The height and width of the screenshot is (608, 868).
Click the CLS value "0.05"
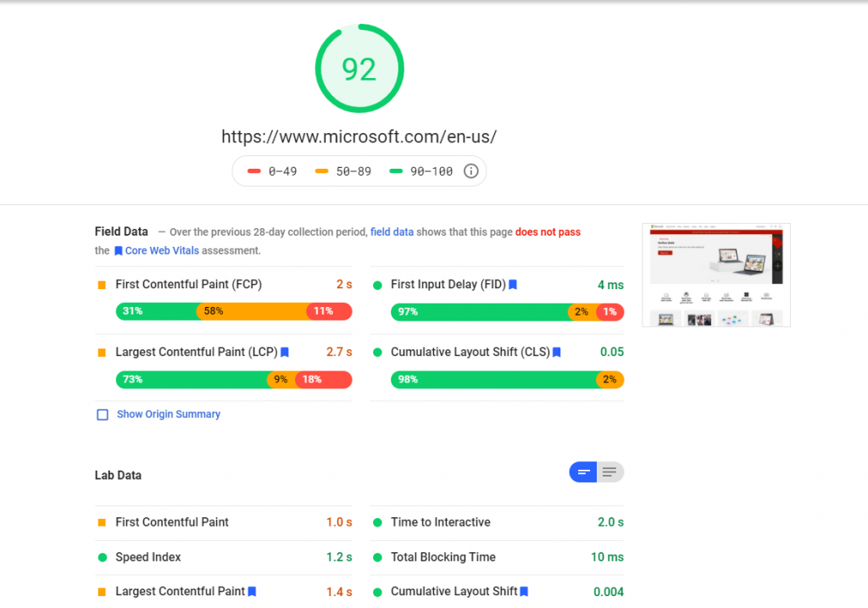point(612,352)
